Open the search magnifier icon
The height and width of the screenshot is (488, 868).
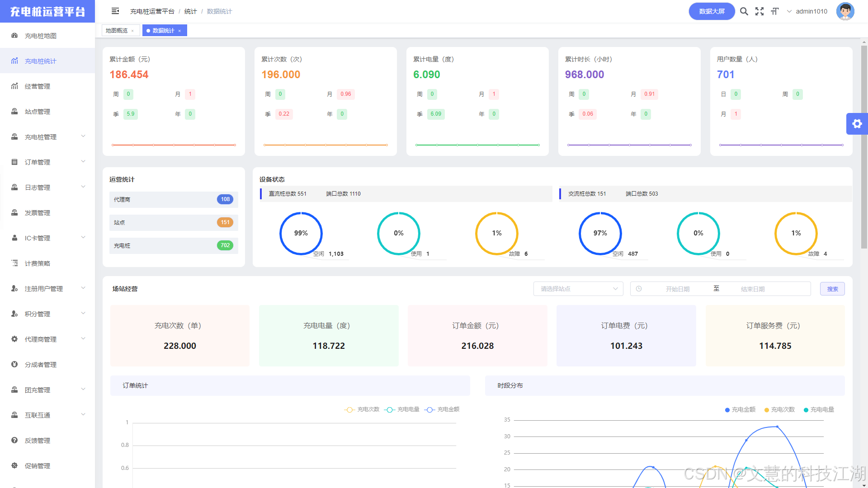744,11
